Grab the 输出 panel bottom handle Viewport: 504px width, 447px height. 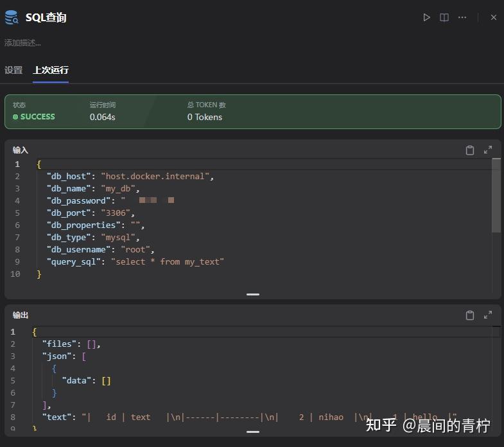click(x=253, y=432)
